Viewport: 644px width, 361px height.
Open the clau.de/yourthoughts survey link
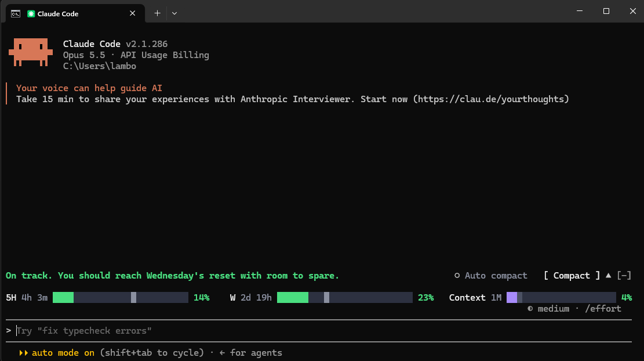[x=491, y=99]
